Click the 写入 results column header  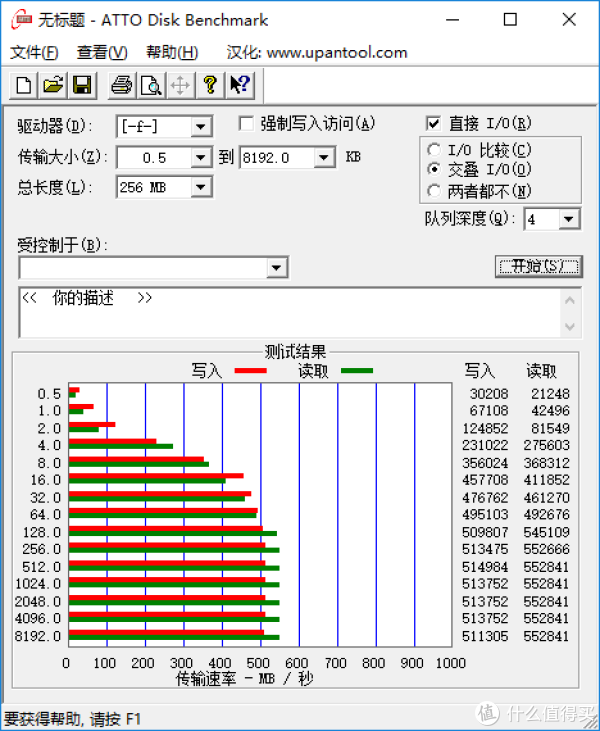point(480,371)
